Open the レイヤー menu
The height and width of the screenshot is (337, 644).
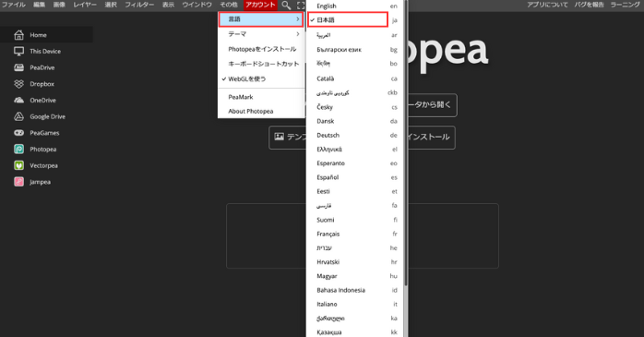coord(85,5)
